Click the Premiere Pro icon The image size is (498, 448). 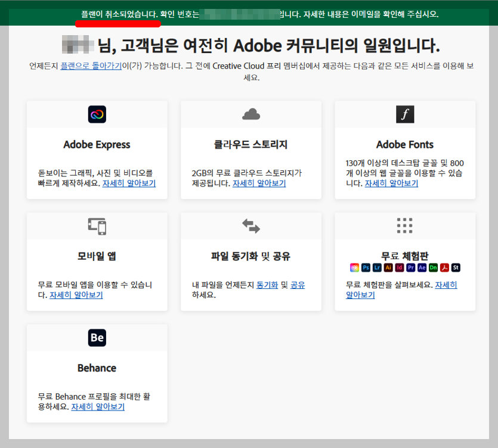410,267
